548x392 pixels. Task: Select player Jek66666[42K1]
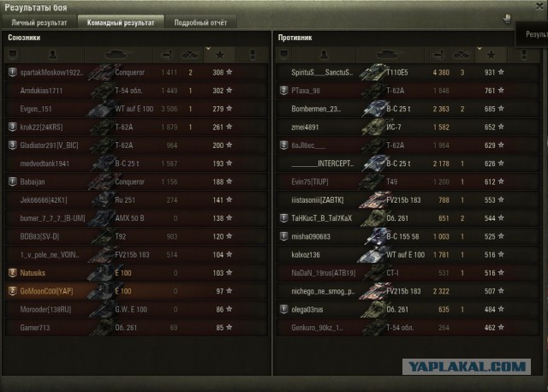point(44,200)
